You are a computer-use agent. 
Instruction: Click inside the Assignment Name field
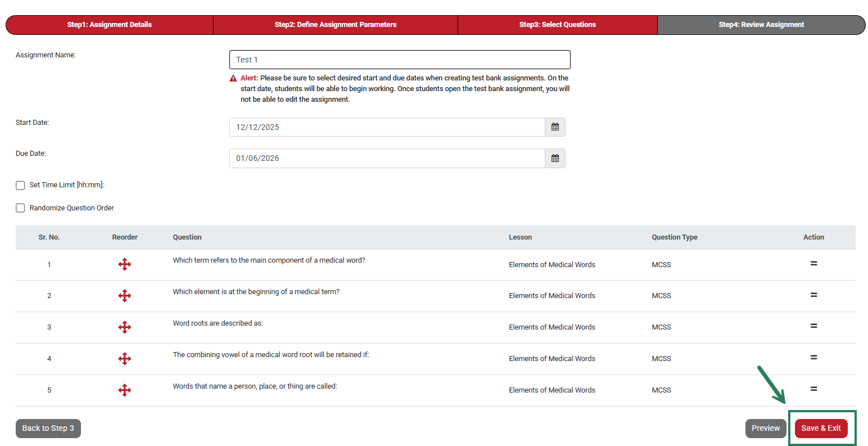399,59
